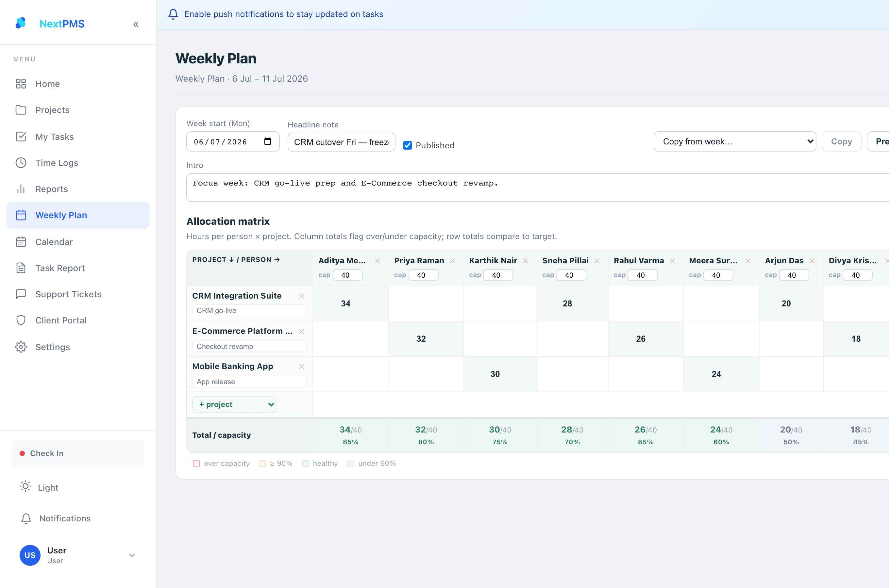Expand the User account chevron
This screenshot has width=889, height=588.
[132, 555]
